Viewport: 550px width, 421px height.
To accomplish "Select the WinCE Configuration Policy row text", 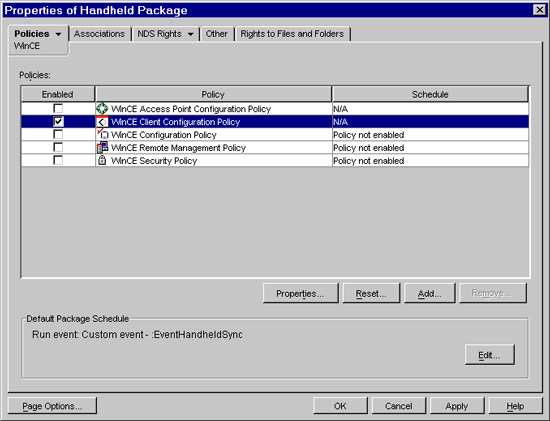I will [x=163, y=135].
